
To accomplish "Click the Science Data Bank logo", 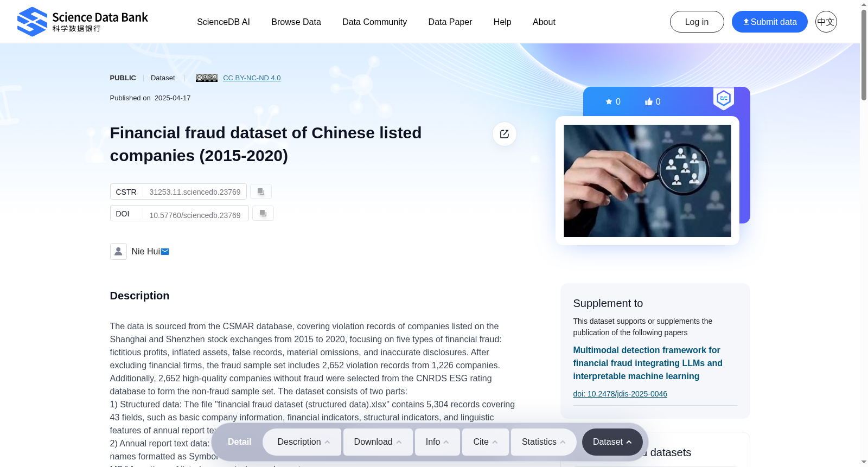I will [82, 22].
